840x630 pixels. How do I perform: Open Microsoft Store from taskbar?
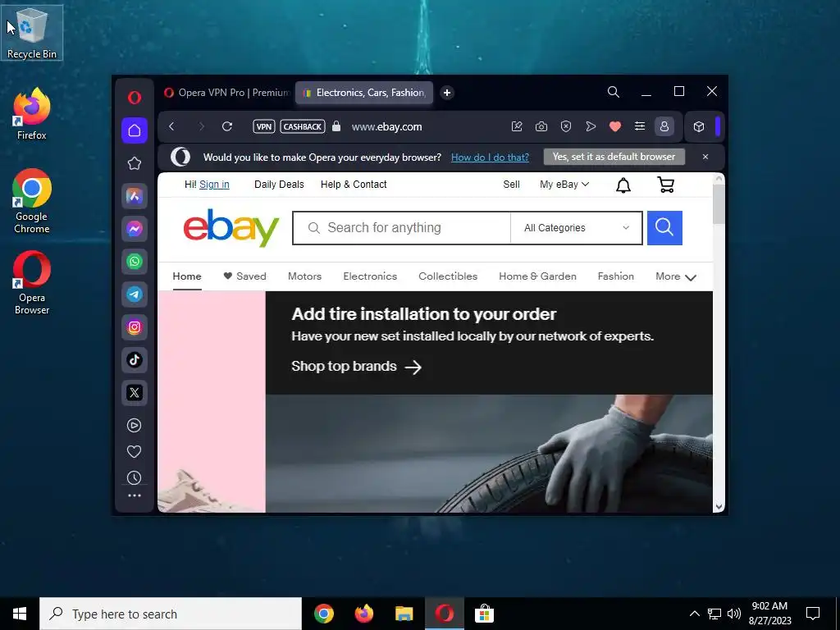click(484, 614)
